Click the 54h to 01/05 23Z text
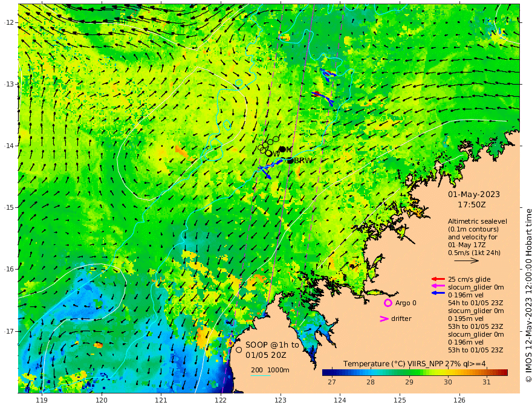532x411 pixels. tap(476, 303)
